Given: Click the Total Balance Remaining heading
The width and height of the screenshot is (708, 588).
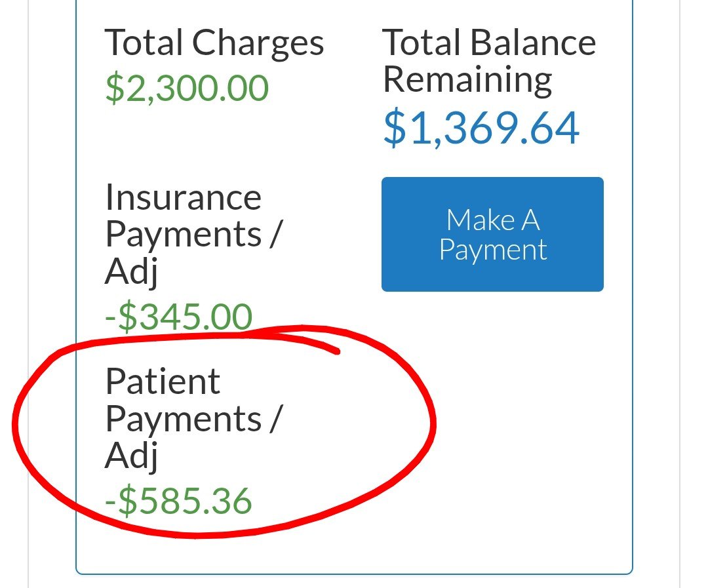Looking at the screenshot, I should pos(489,61).
